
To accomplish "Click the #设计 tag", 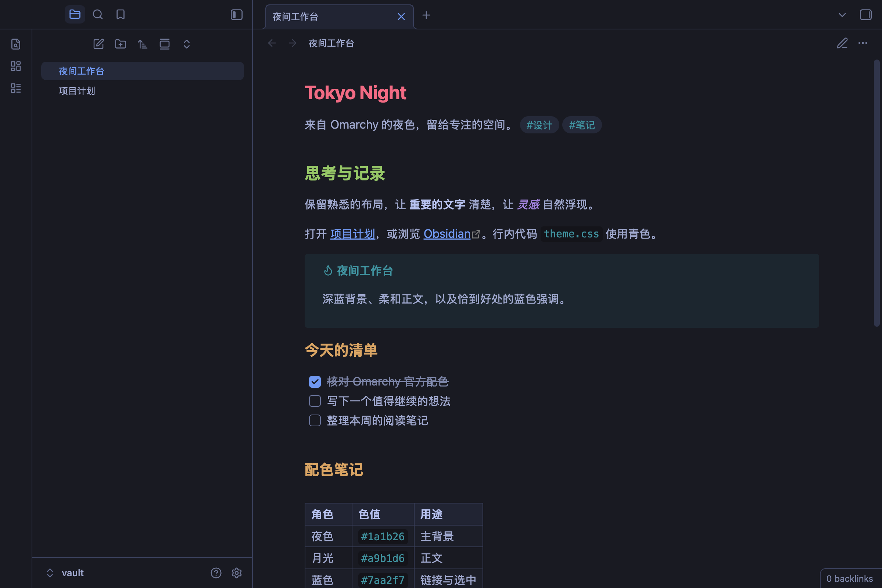I will click(x=539, y=125).
